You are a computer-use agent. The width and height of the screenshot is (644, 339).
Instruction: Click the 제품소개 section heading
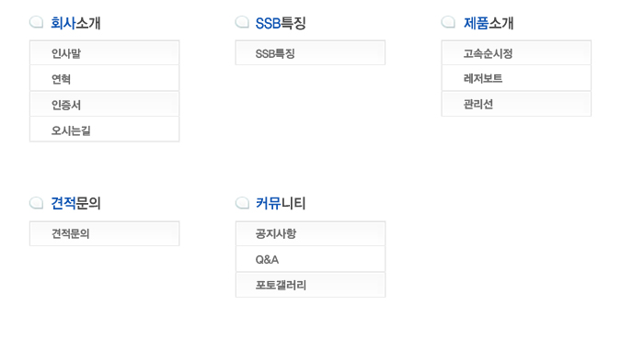point(489,23)
